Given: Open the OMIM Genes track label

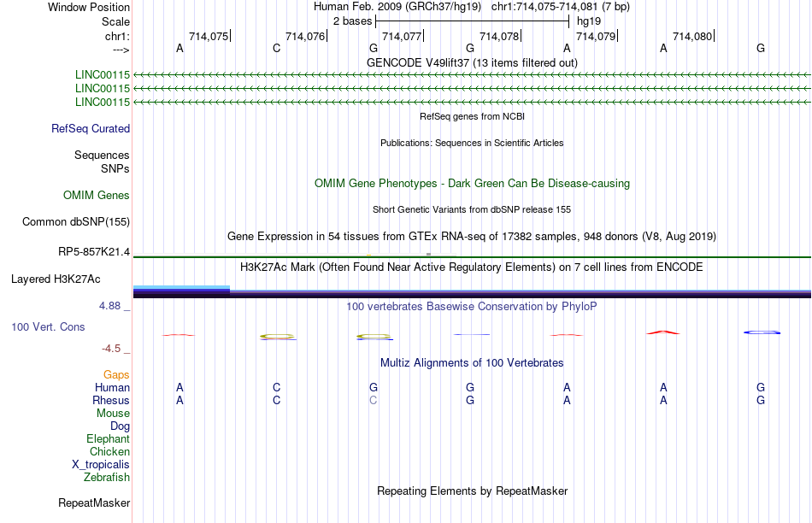Looking at the screenshot, I should 97,195.
